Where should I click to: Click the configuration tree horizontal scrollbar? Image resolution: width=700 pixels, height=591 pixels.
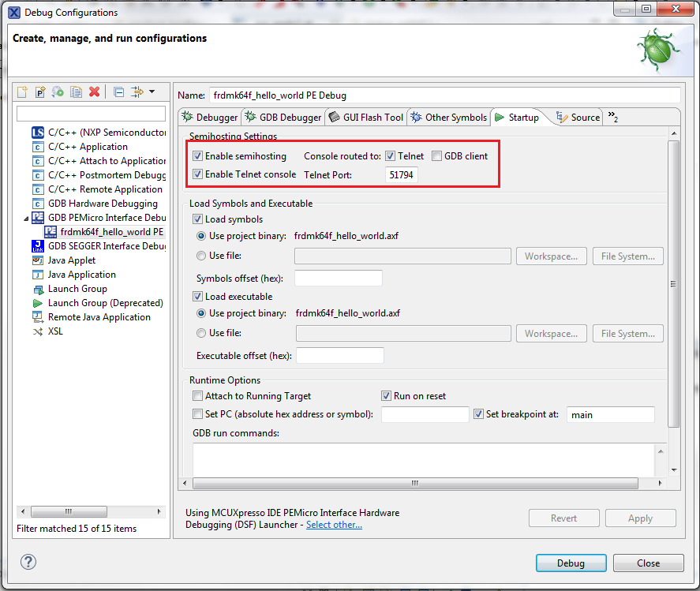click(x=69, y=511)
